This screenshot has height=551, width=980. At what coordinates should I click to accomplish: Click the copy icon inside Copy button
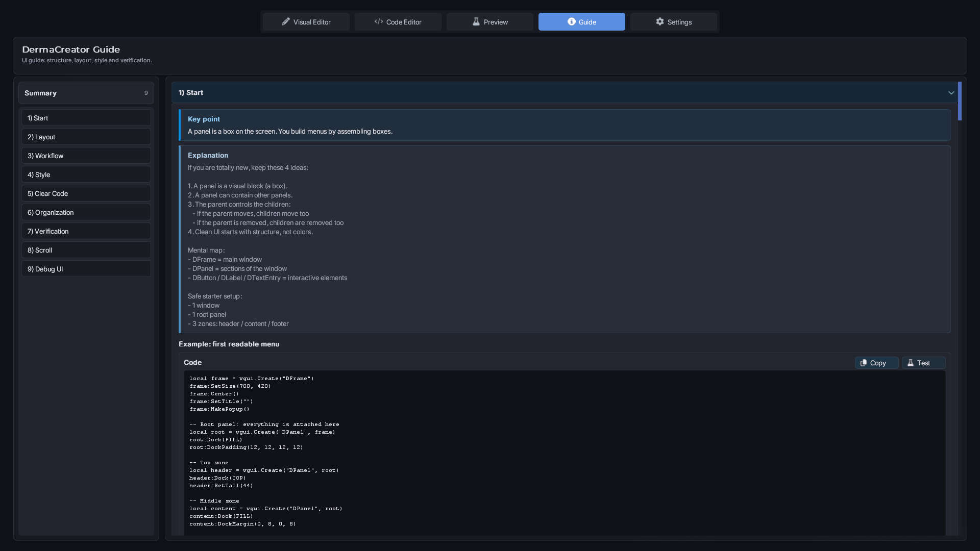(x=864, y=363)
